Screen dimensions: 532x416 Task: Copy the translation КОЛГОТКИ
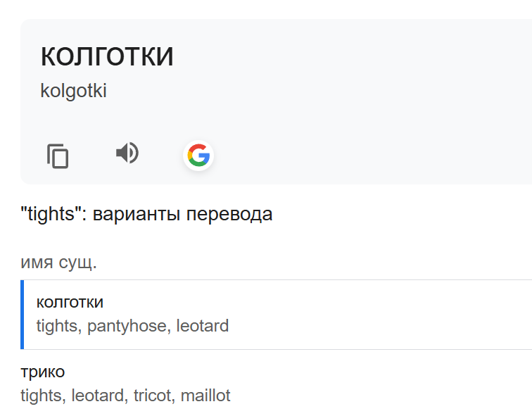[58, 156]
